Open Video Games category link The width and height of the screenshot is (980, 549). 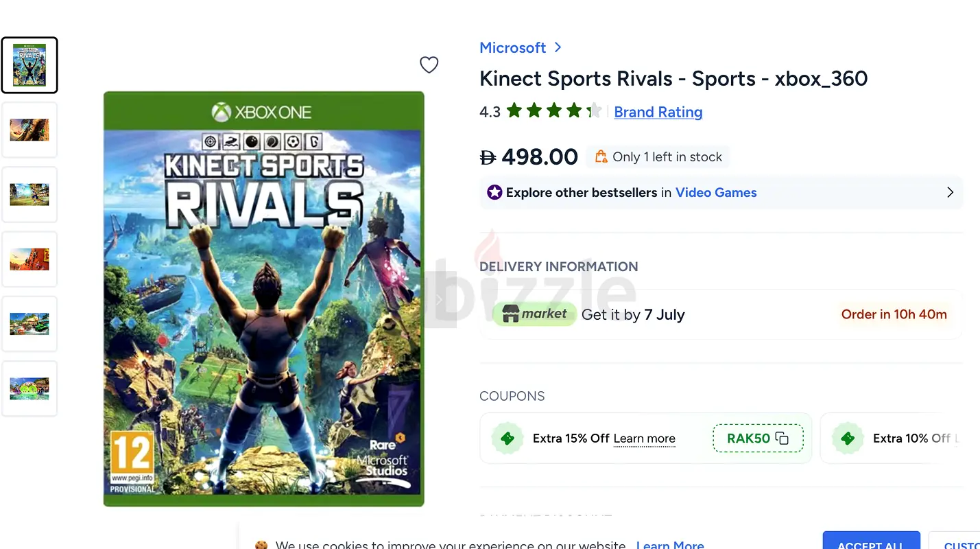(716, 192)
